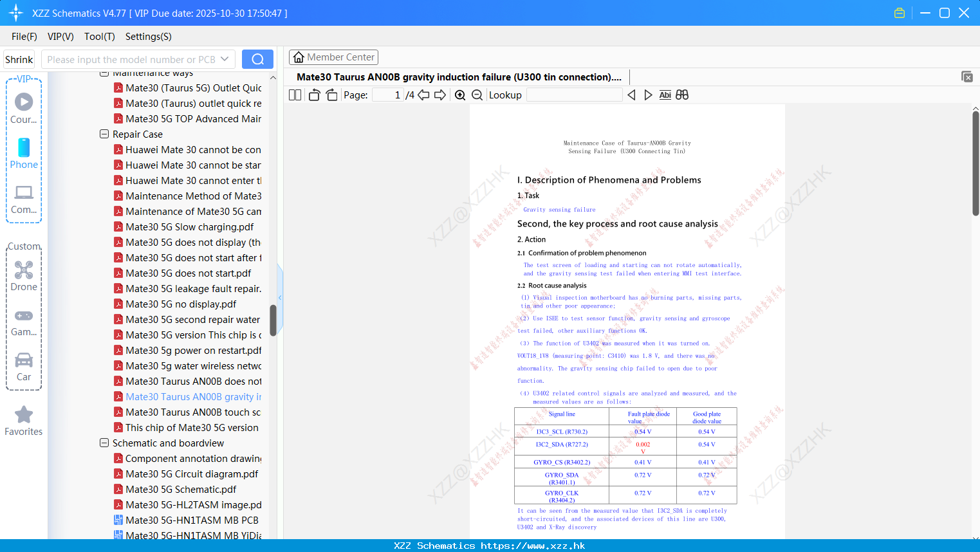This screenshot has height=552, width=980.
Task: Go to the next page with right arrow
Action: (440, 95)
